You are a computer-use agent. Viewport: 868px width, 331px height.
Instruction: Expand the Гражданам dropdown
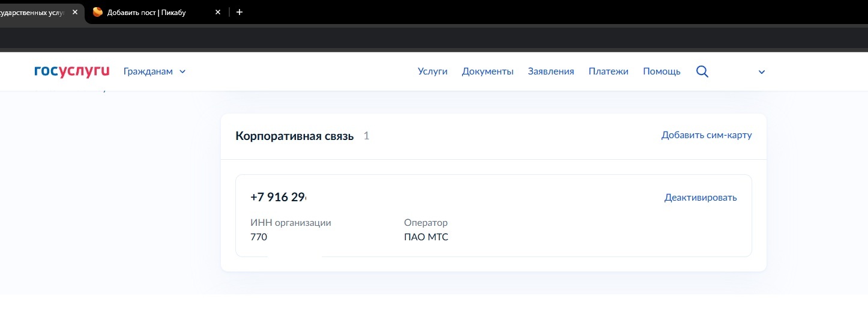(x=154, y=71)
